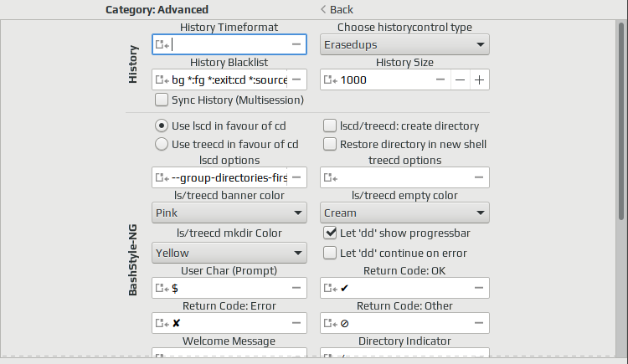Click the insert icon in History Blacklist field
This screenshot has width=628, height=364.
tap(162, 79)
